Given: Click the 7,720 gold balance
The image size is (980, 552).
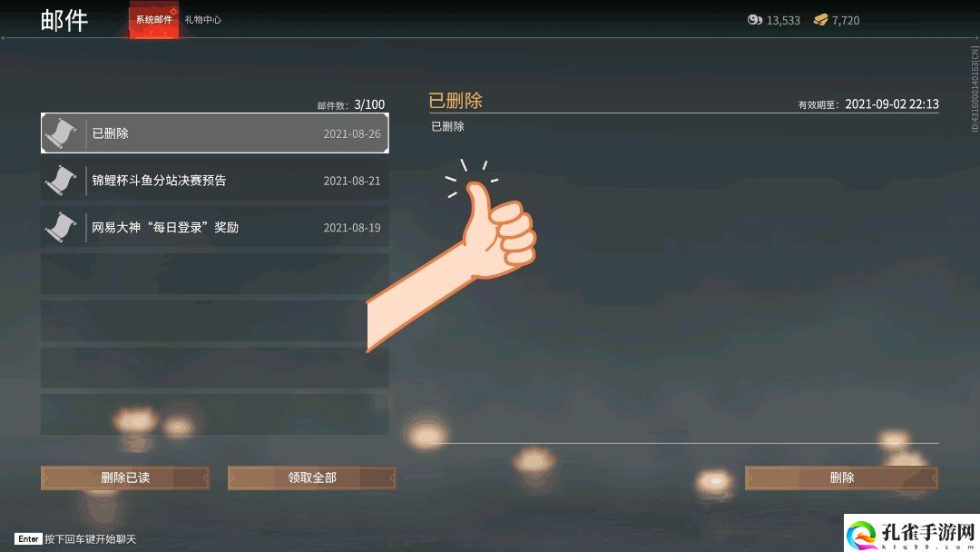Looking at the screenshot, I should click(x=846, y=21).
